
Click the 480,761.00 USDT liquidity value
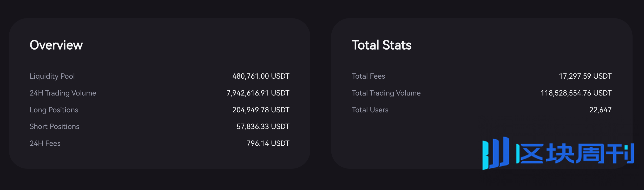(x=261, y=76)
